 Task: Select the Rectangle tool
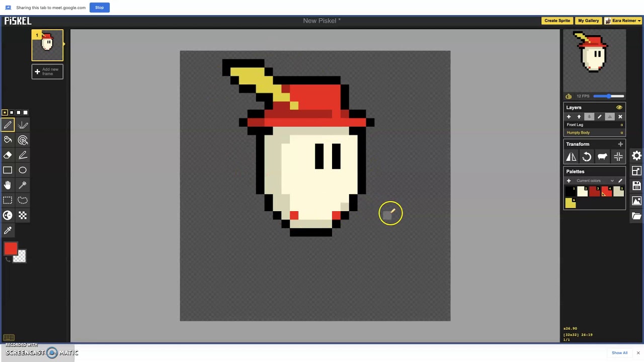[x=8, y=170]
